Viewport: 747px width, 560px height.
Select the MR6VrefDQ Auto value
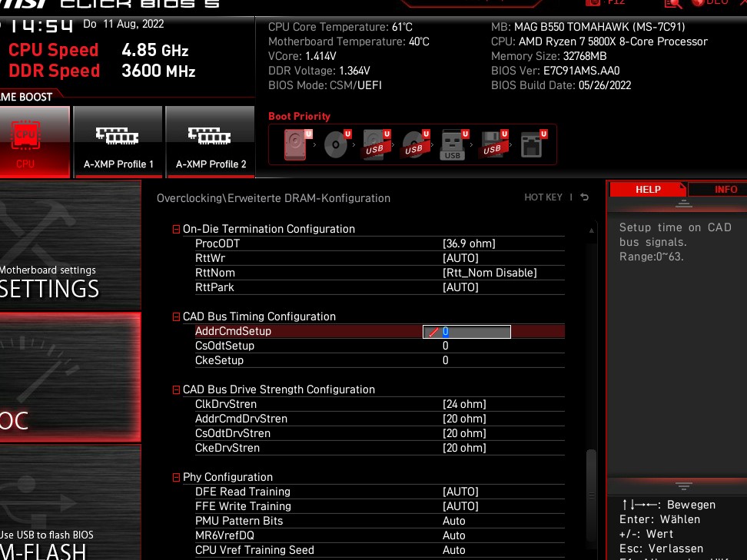click(x=453, y=535)
